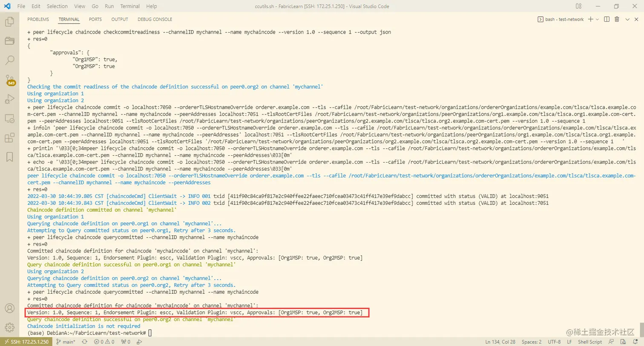Change encoding via UTF-8
Image resolution: width=644 pixels, height=346 pixels.
(x=554, y=342)
